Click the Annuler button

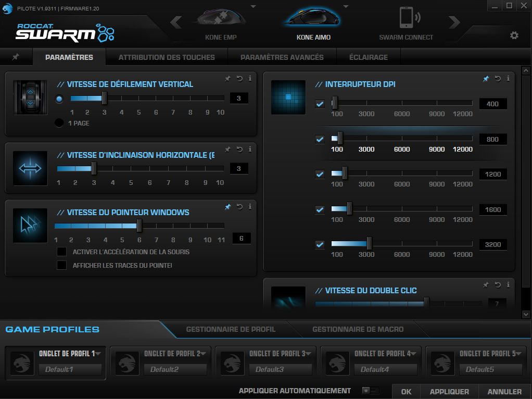(505, 392)
